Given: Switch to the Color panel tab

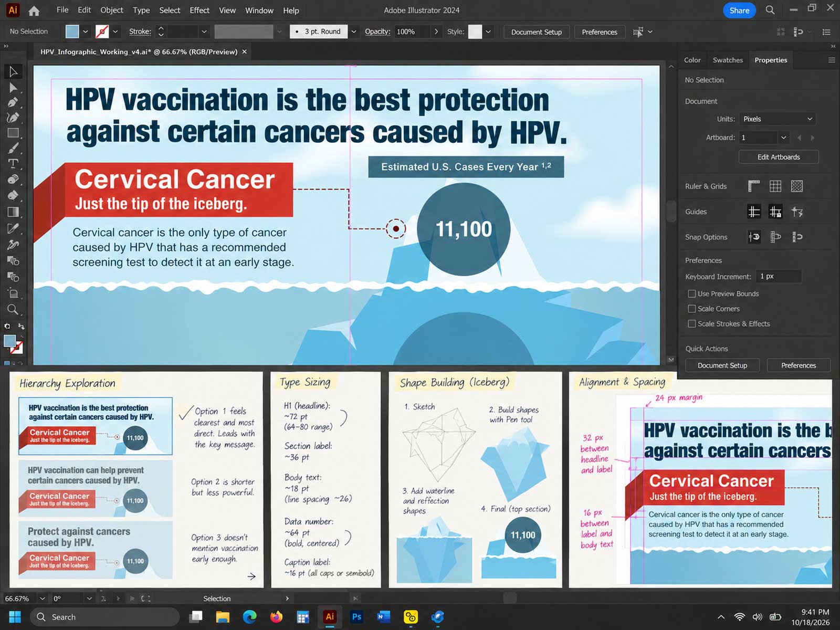Looking at the screenshot, I should click(692, 60).
